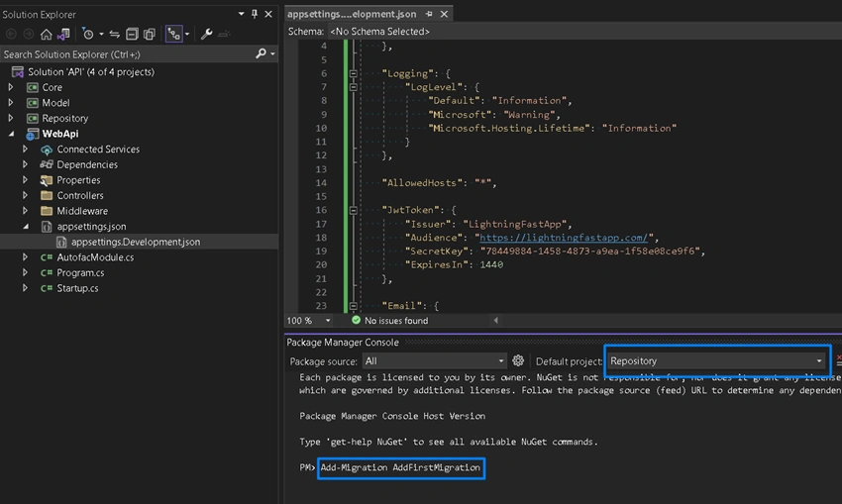Expand the Core project node
The height and width of the screenshot is (504, 842).
pyautogui.click(x=10, y=87)
